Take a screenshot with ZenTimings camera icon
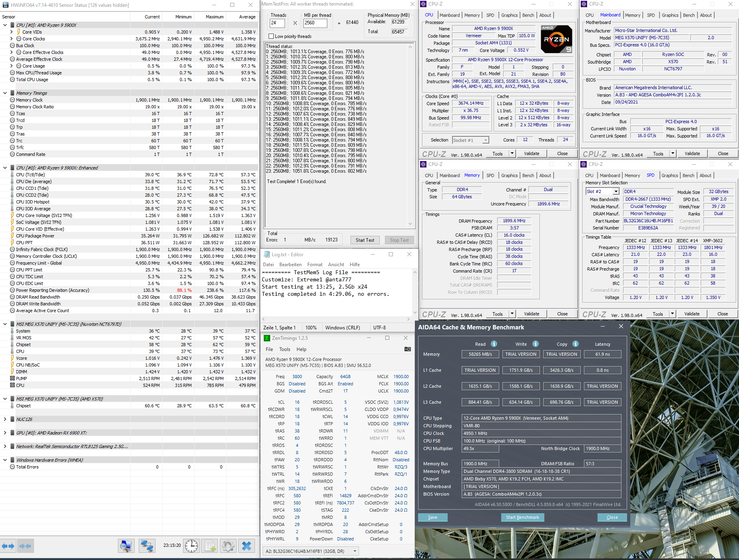 coord(407,349)
